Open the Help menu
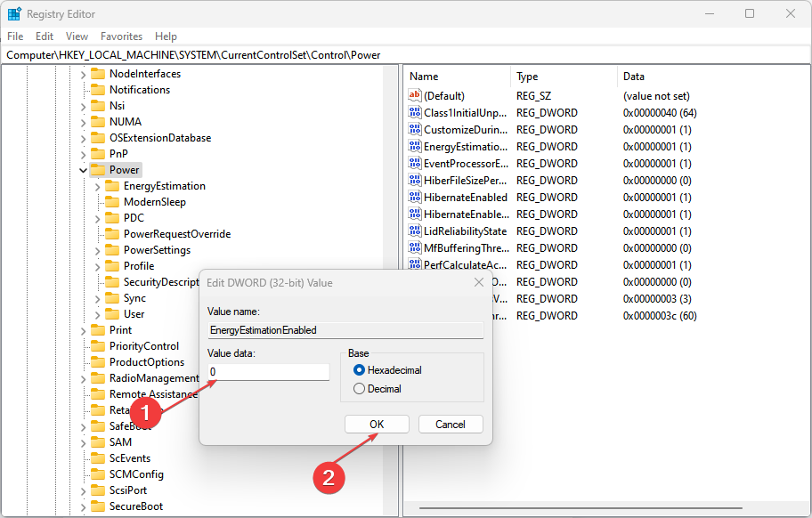812x518 pixels. coord(166,36)
